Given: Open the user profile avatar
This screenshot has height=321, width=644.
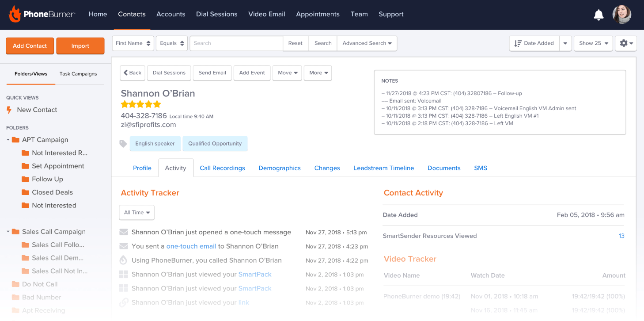Looking at the screenshot, I should [x=621, y=15].
